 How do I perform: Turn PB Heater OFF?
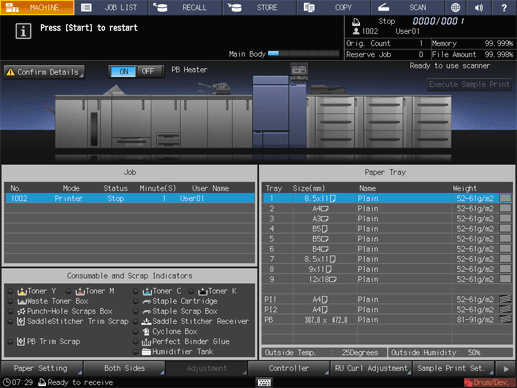148,71
